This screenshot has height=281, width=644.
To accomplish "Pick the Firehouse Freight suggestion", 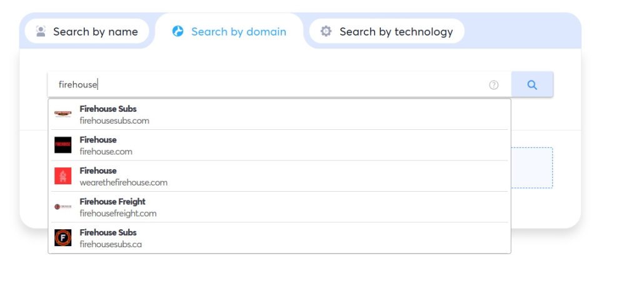I will (x=279, y=207).
